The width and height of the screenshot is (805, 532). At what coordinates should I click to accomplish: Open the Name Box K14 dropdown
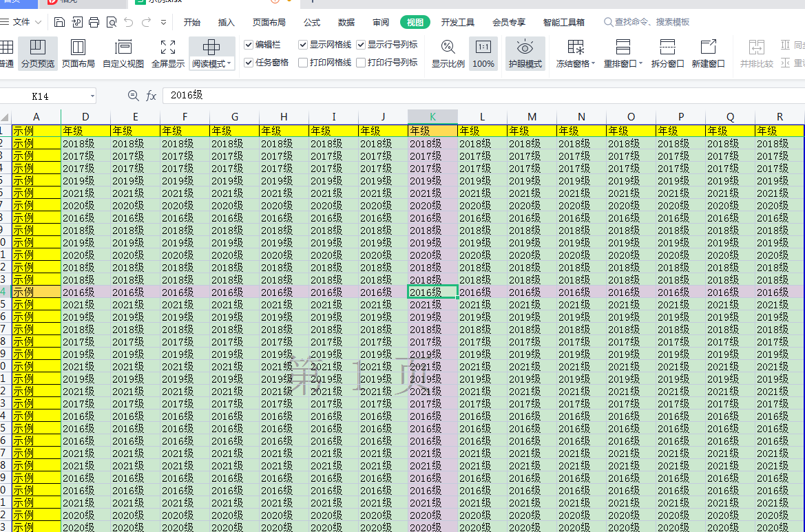tap(92, 96)
